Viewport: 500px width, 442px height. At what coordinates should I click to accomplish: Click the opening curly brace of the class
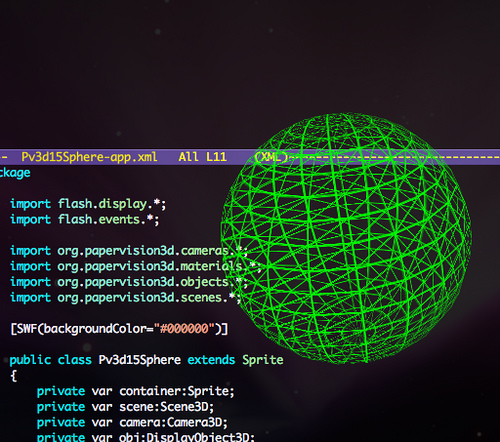[x=14, y=376]
